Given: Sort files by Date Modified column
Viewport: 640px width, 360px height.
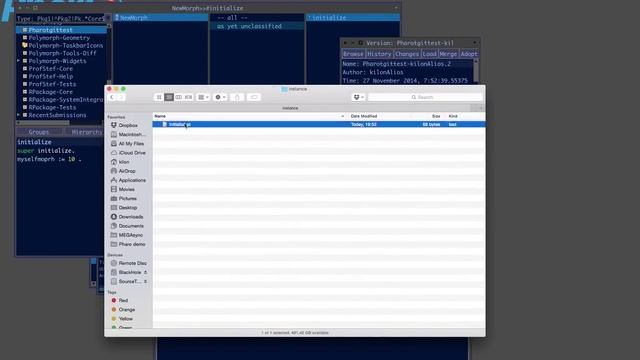Looking at the screenshot, I should tap(364, 116).
